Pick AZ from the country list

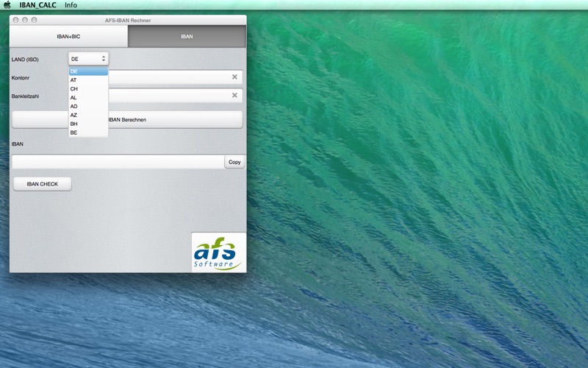[88, 115]
